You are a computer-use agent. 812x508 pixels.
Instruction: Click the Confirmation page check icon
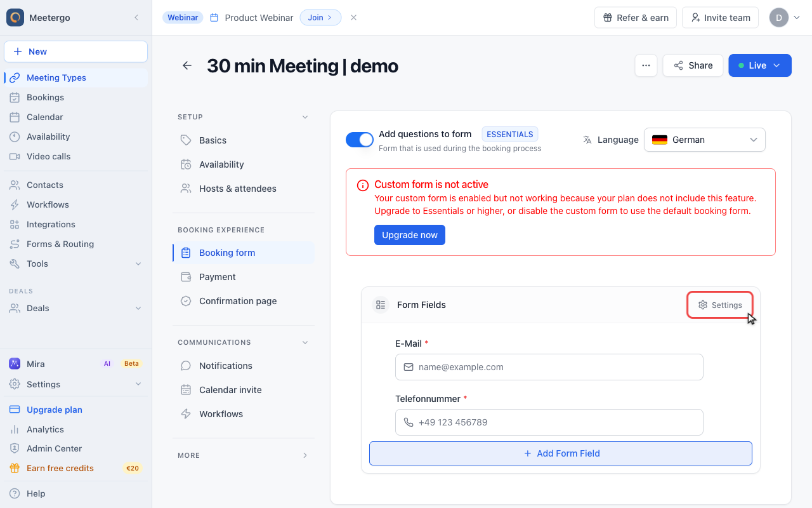(x=186, y=301)
